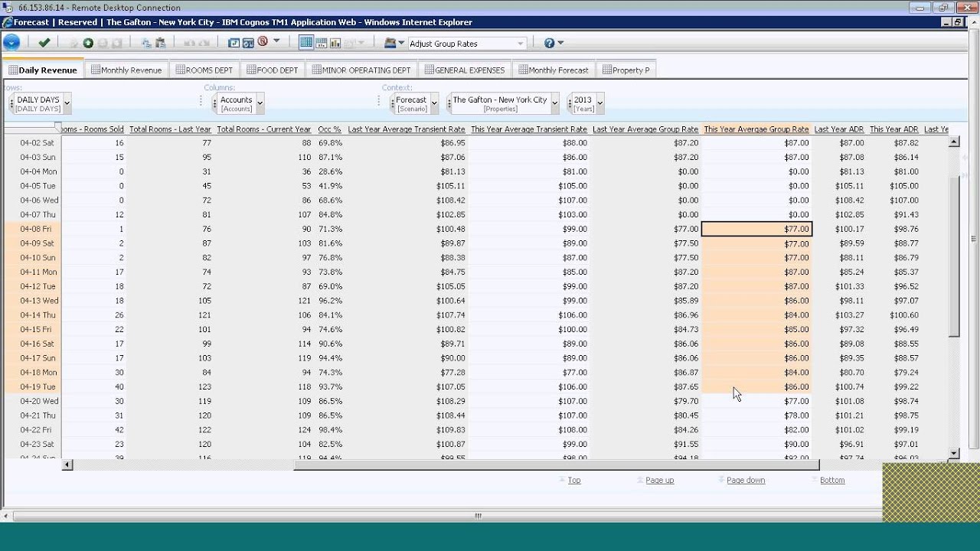Click the vertical scrollbar thumb of the grid

[954, 256]
